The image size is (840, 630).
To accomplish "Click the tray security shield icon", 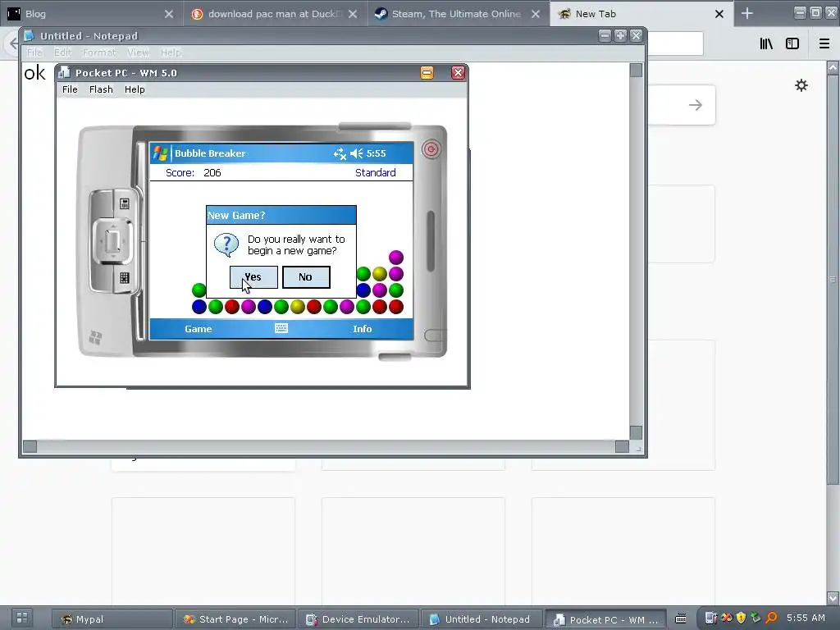I will tap(741, 619).
